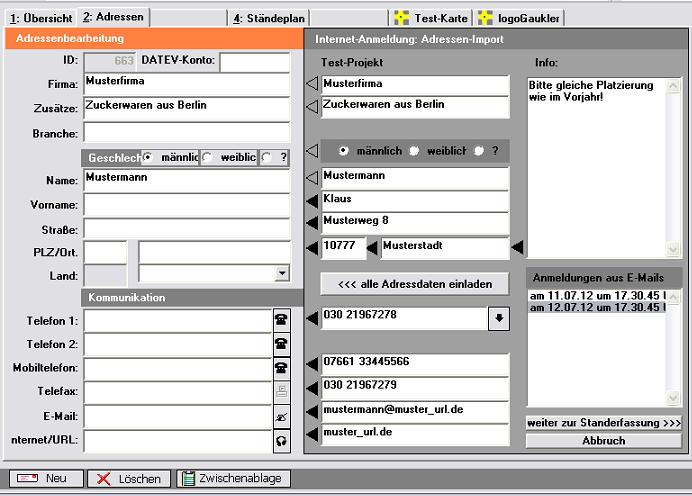Click into the DATEV-Konto field
692x496 pixels.
coord(255,62)
